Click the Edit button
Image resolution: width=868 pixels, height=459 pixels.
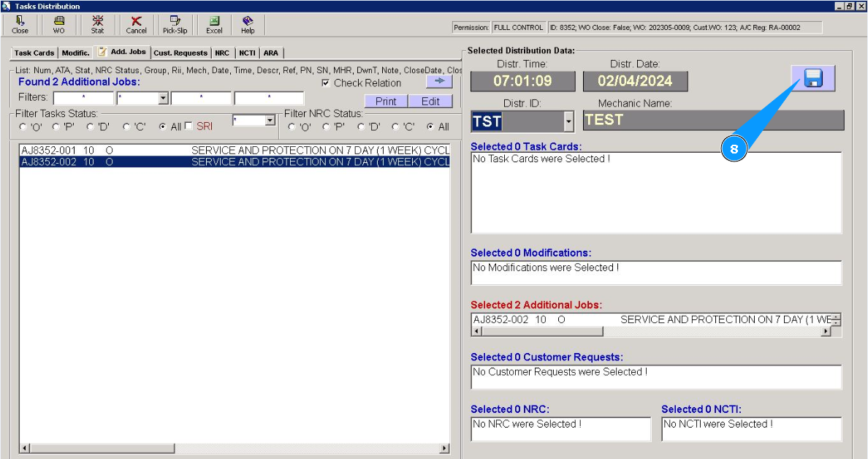(x=430, y=102)
